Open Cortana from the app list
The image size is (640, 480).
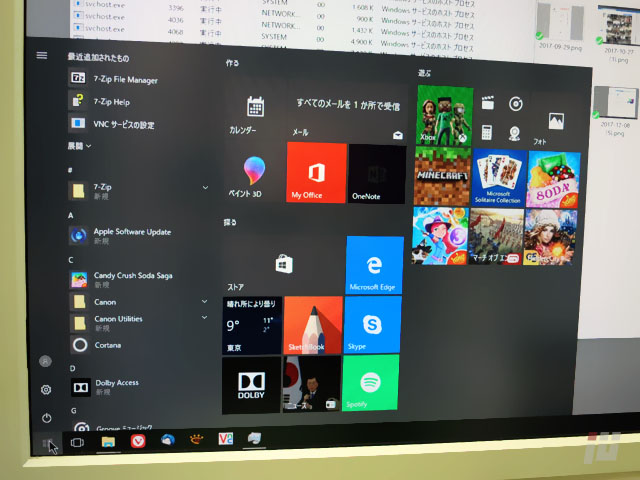pos(96,345)
